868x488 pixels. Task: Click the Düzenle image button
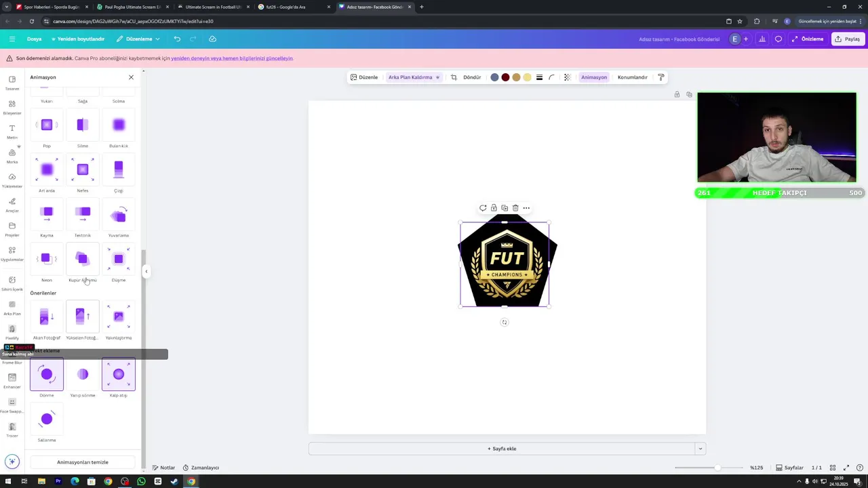364,77
